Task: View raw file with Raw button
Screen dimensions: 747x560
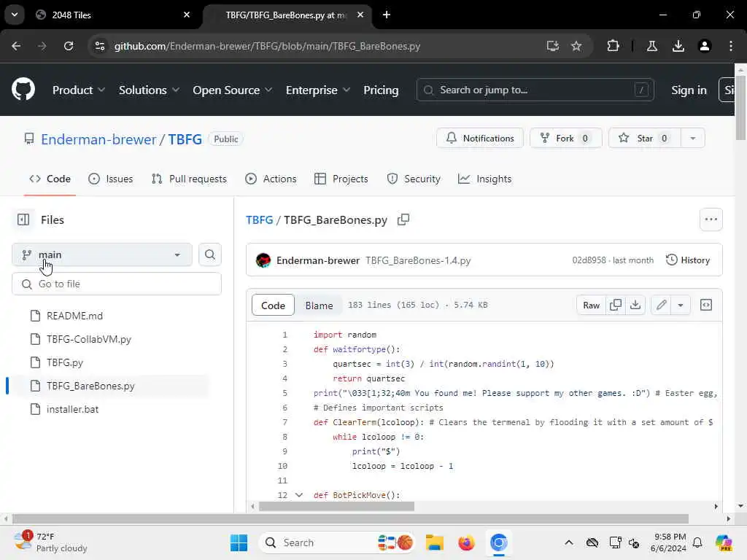Action: click(591, 306)
